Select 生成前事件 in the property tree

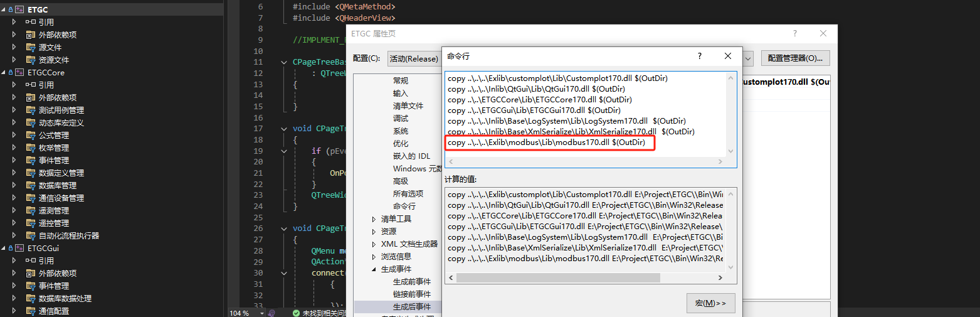click(x=412, y=282)
